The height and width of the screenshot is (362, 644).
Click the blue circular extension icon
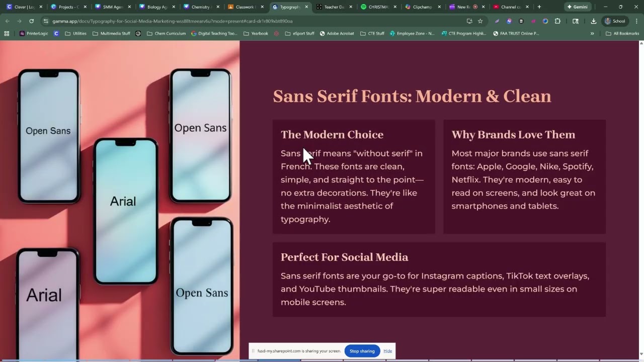545,21
